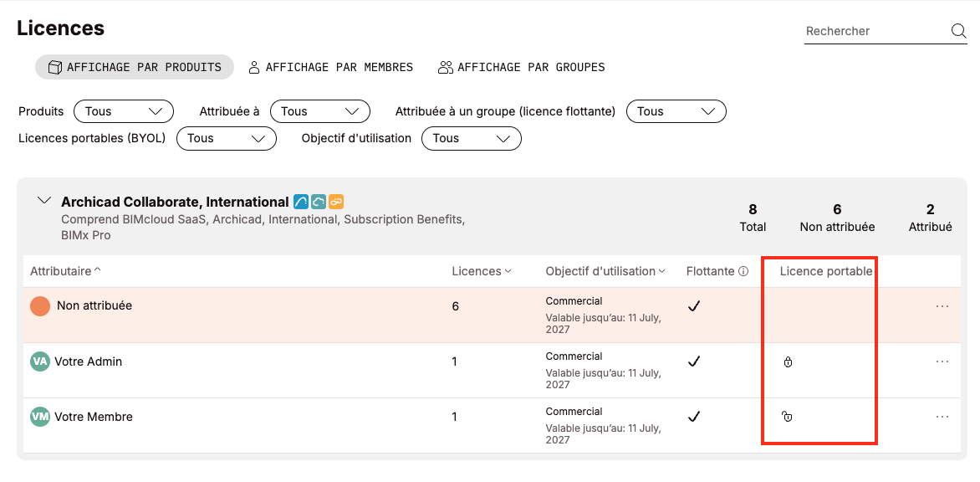Sort by the Licences column header
This screenshot has height=482, width=980.
(482, 271)
